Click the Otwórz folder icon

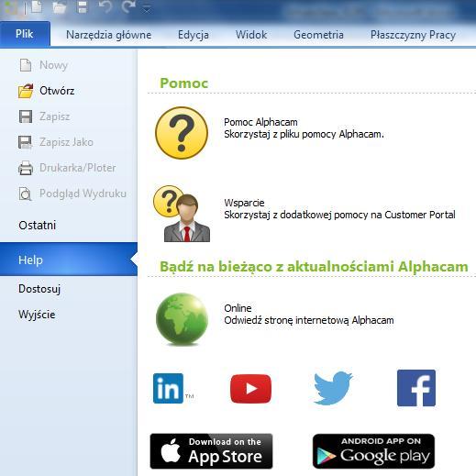[26, 91]
